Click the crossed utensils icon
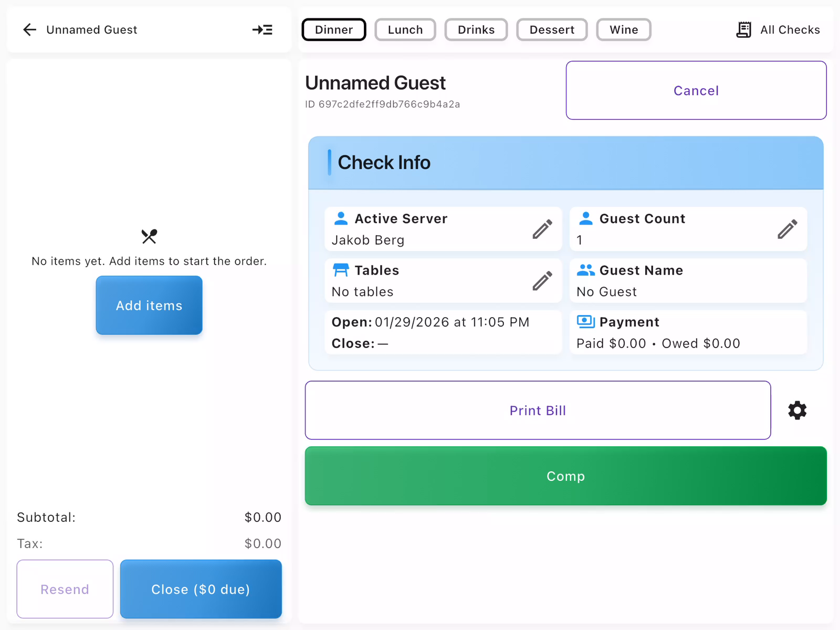Image resolution: width=840 pixels, height=630 pixels. coord(149,237)
